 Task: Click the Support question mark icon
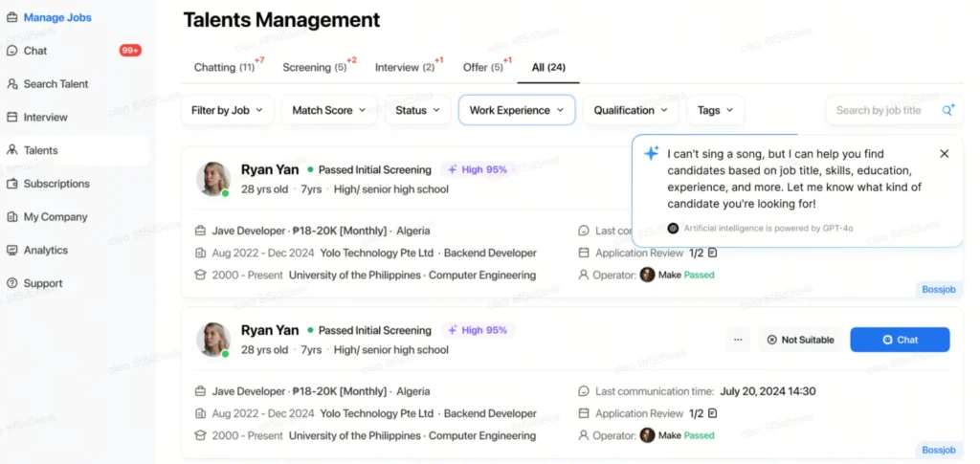(x=11, y=283)
